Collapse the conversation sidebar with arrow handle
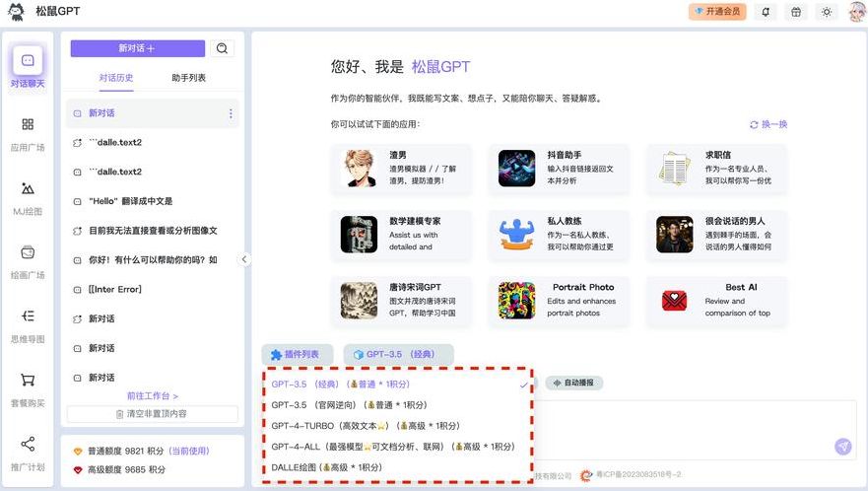868x491 pixels. click(244, 259)
